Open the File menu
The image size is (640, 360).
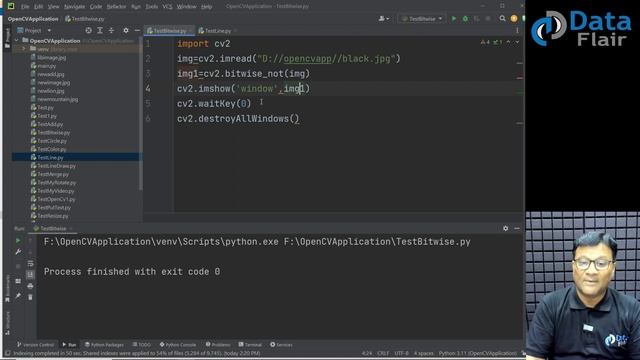(x=25, y=7)
